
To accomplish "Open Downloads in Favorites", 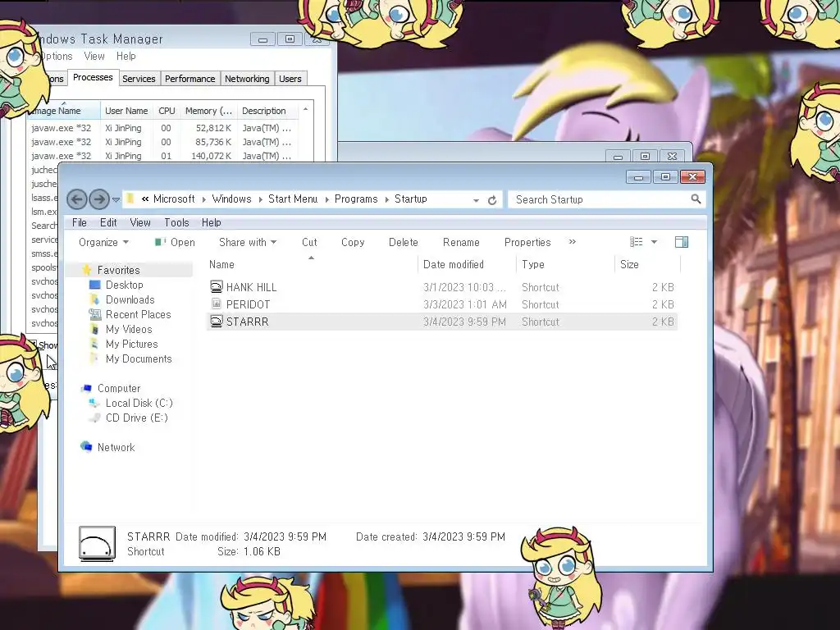I will click(x=130, y=300).
